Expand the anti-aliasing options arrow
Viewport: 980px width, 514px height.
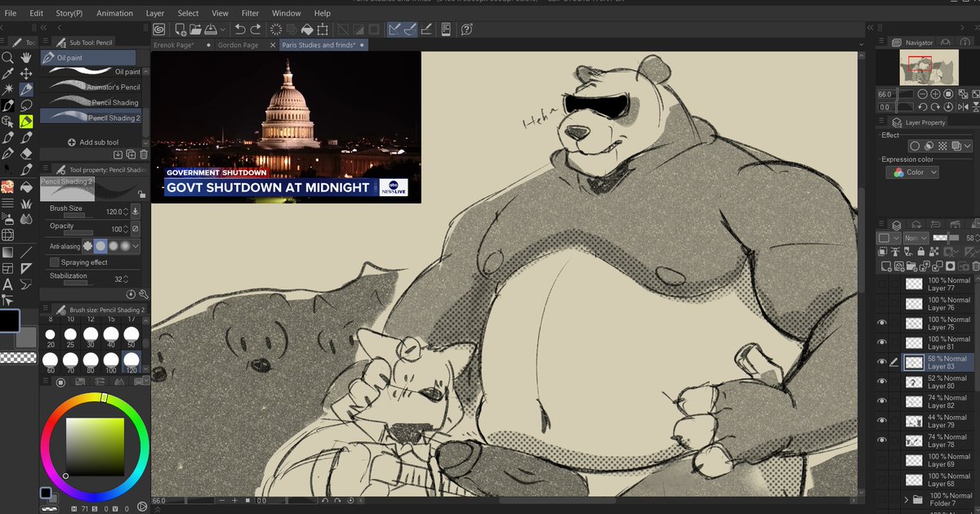click(x=136, y=246)
